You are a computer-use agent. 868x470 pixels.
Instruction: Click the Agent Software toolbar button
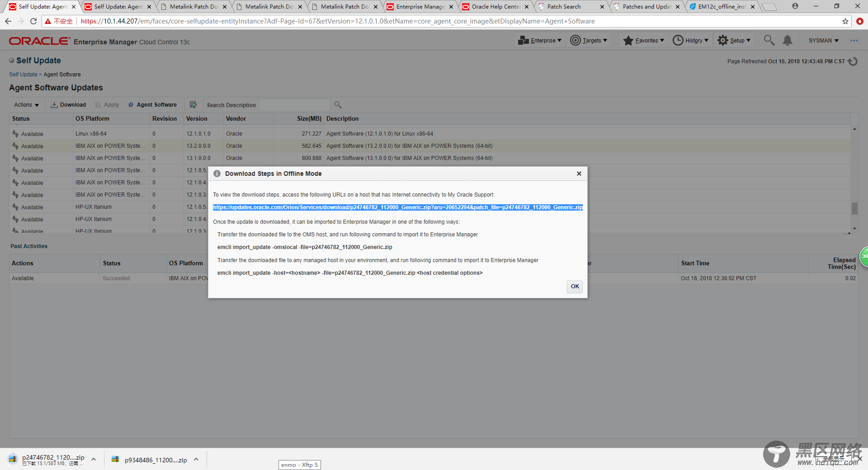tap(153, 105)
